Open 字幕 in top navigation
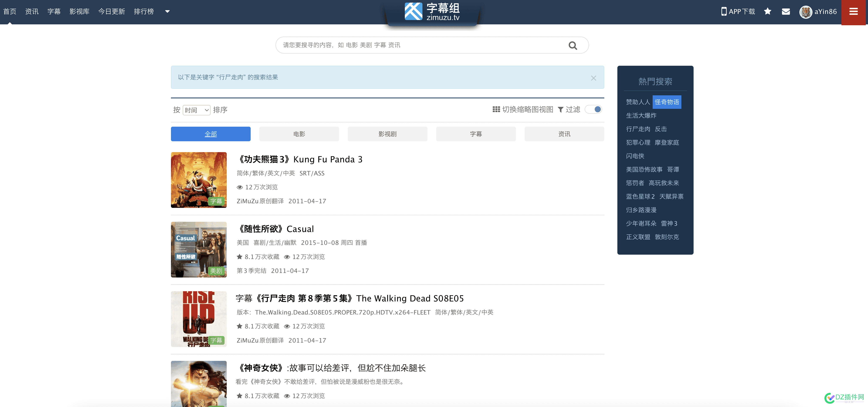This screenshot has height=407, width=868. point(54,12)
